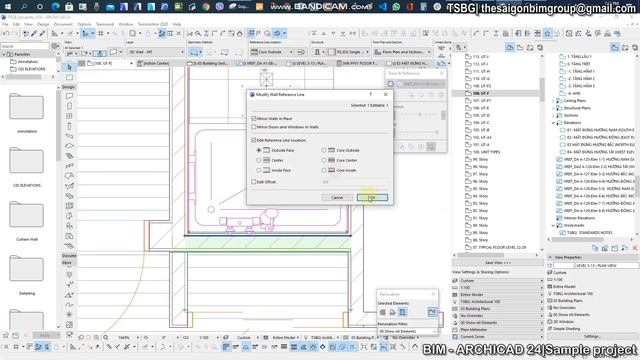Image resolution: width=640 pixels, height=360 pixels.
Task: Click the Edge browser icon in the taskbar
Action: pyautogui.click(x=56, y=7)
